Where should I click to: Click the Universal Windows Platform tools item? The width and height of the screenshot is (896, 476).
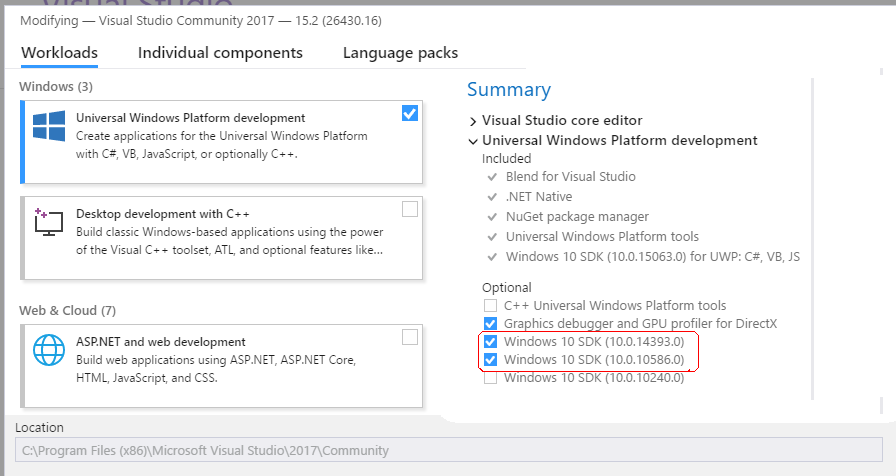pos(602,237)
